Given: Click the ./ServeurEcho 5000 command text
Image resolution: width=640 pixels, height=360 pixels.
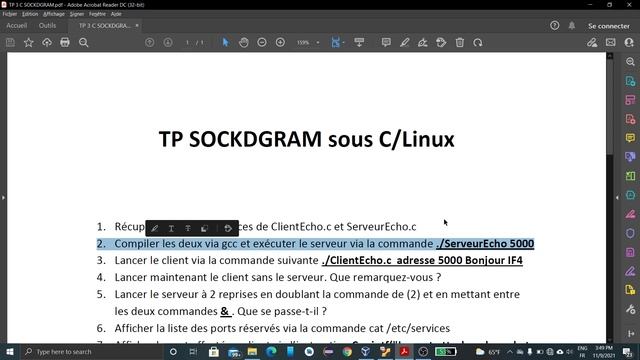Looking at the screenshot, I should (x=485, y=244).
